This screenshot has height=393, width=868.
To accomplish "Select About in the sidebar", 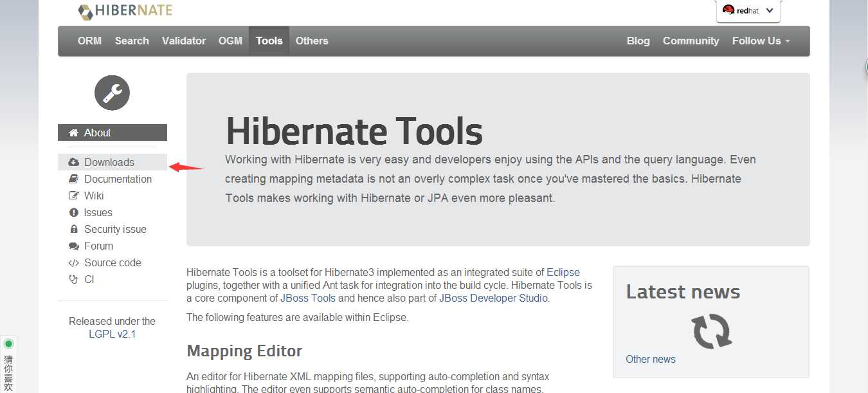I will (113, 133).
